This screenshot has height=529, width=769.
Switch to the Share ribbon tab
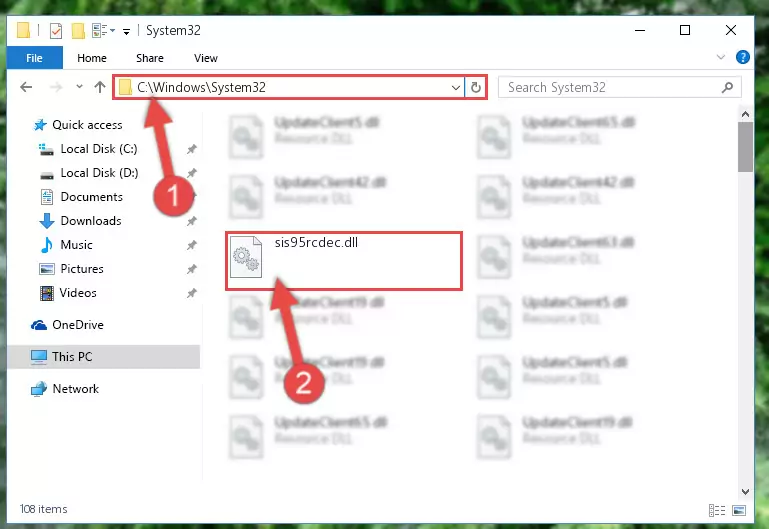point(150,58)
